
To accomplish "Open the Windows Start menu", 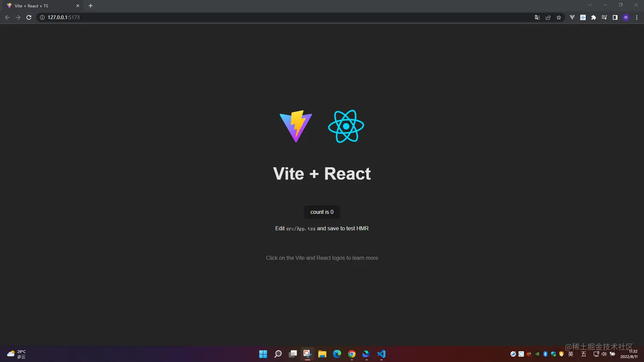I will click(263, 354).
